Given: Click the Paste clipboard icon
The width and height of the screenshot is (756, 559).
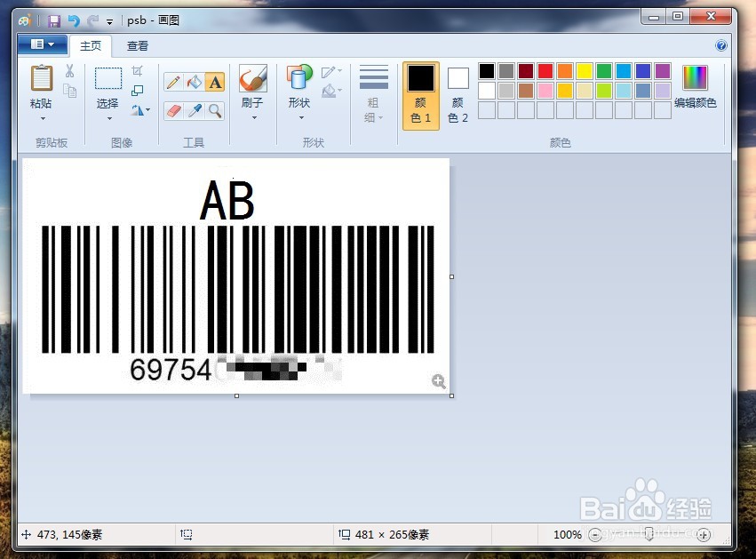Looking at the screenshot, I should [x=42, y=78].
